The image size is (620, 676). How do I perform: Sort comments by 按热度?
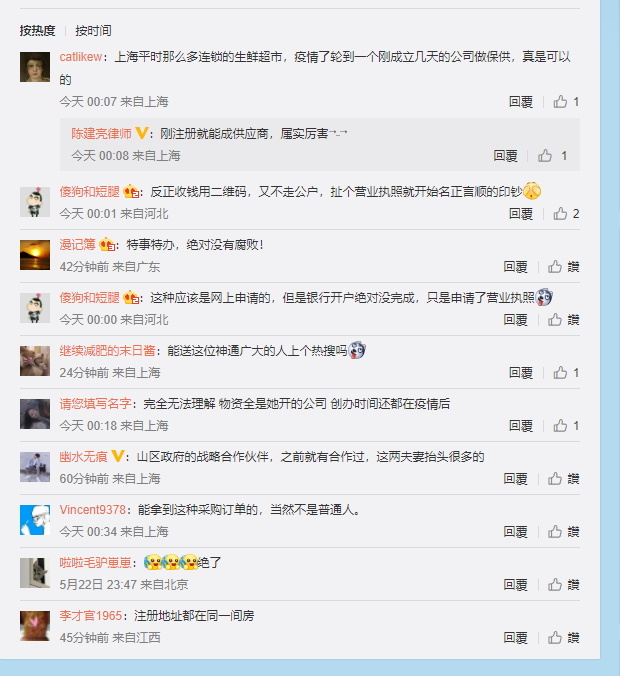(38, 31)
